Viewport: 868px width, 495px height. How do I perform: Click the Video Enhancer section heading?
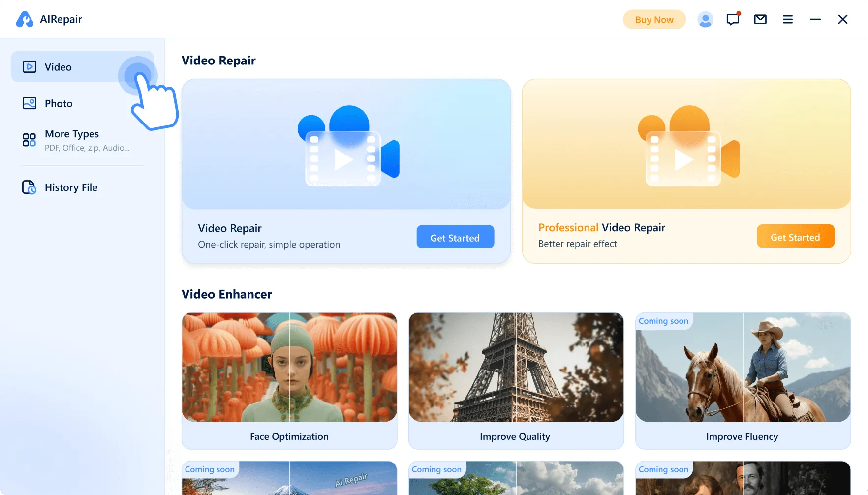click(x=226, y=294)
